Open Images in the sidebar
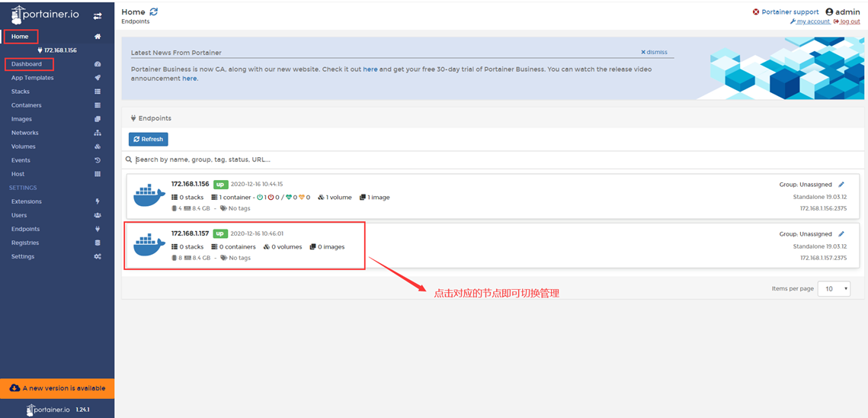The height and width of the screenshot is (418, 868). tap(21, 119)
